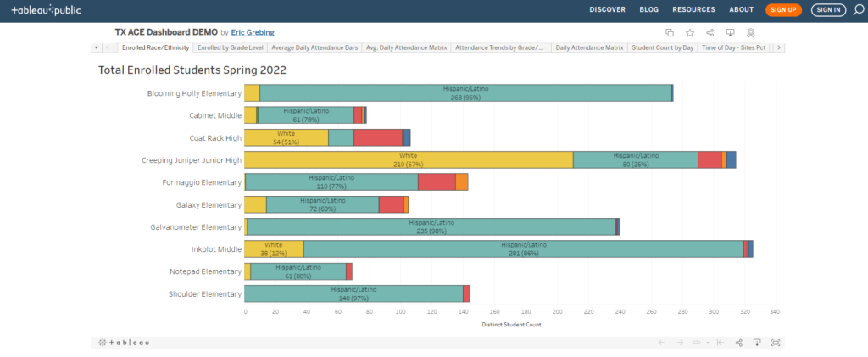Select the Student Count by Day tab
The width and height of the screenshot is (868, 357).
pos(663,47)
